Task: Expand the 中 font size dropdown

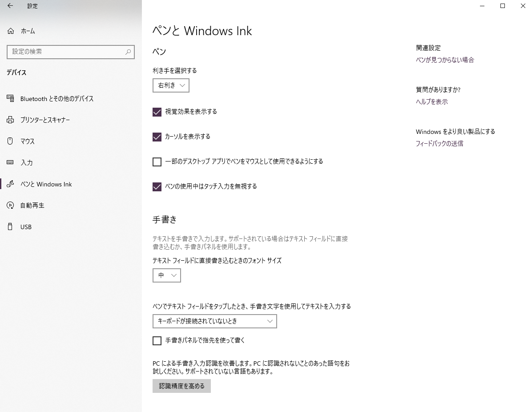Action: (167, 275)
